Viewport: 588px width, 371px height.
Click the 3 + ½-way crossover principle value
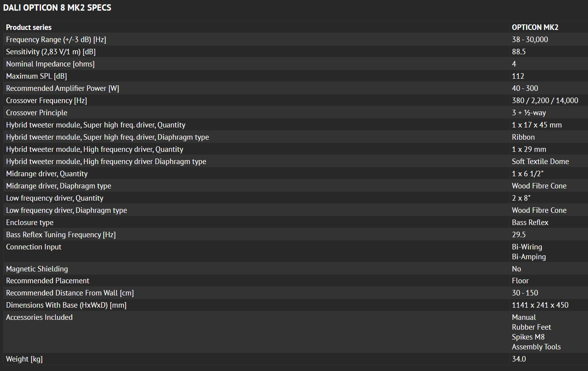point(529,113)
